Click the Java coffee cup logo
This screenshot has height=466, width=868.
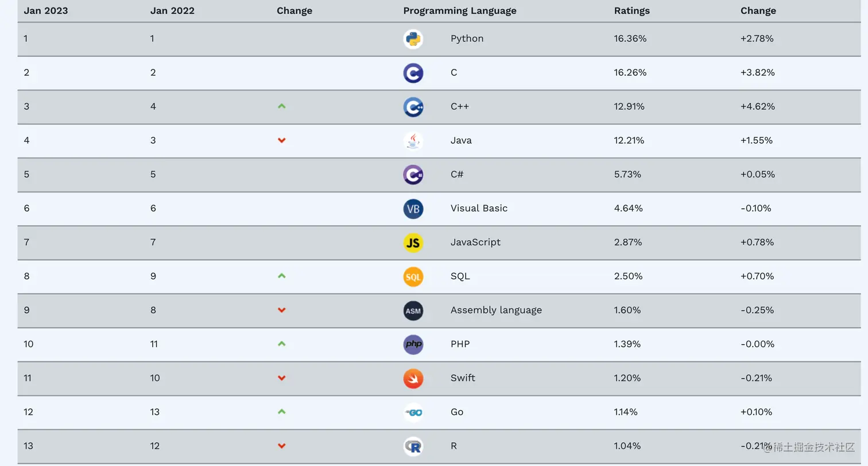(413, 141)
